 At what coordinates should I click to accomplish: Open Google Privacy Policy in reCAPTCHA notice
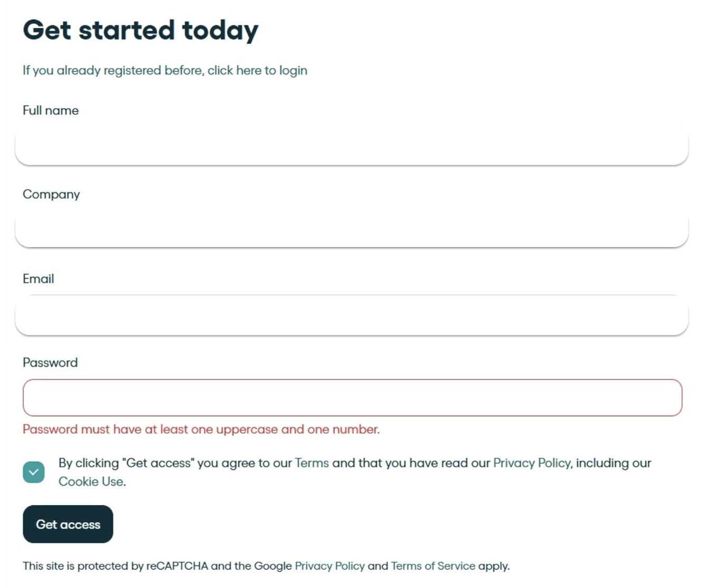tap(329, 566)
